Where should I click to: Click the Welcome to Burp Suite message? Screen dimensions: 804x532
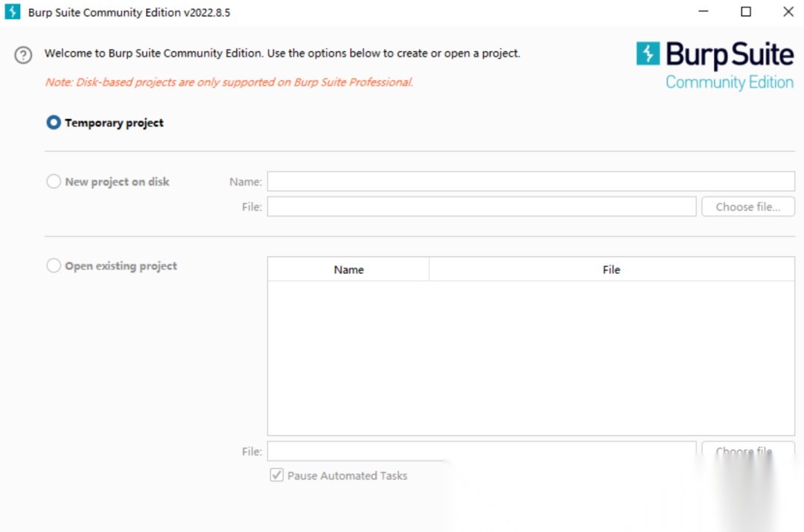(x=282, y=54)
